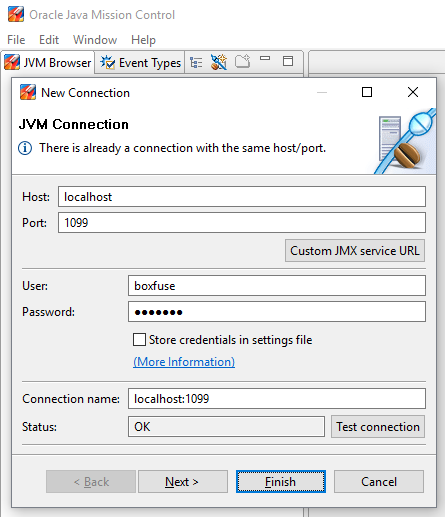The image size is (445, 517).
Task: Click Next to continue the wizard
Action: (x=183, y=482)
